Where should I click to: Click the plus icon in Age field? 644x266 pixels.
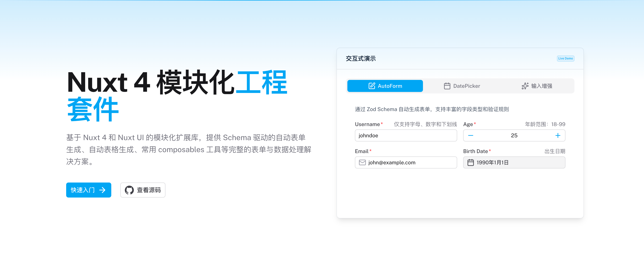[558, 135]
